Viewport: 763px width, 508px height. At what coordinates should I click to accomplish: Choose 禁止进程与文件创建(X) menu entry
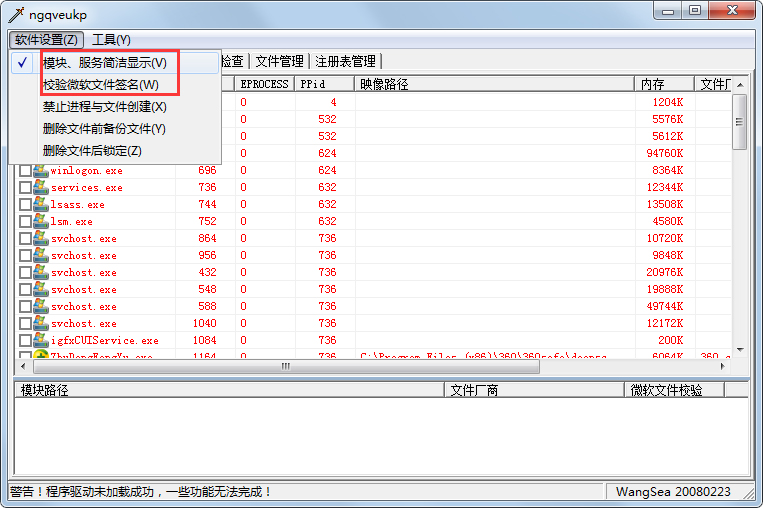coord(104,107)
